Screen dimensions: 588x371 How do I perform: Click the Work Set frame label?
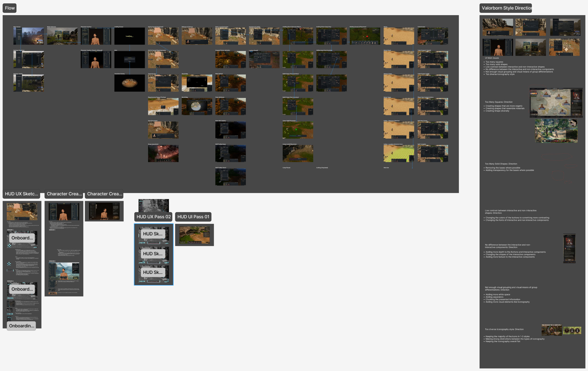(386, 168)
